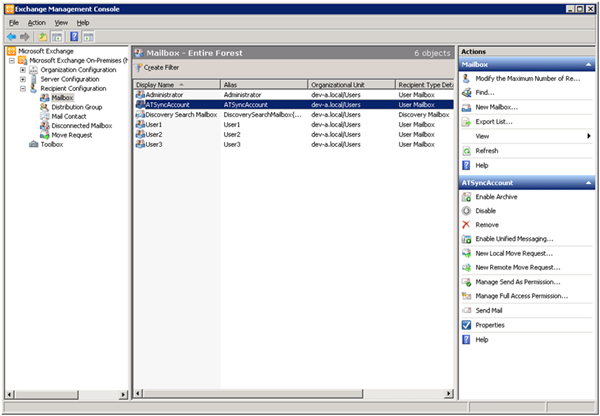This screenshot has width=600, height=416.
Task: Click the Disable mailbox icon
Action: point(466,211)
